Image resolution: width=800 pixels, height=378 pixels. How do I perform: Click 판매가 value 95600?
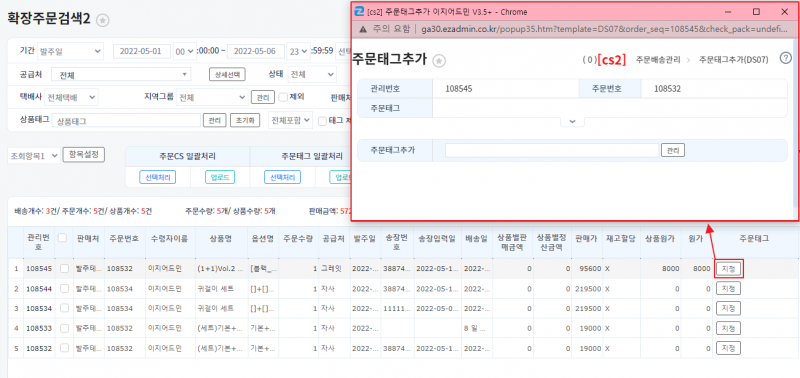[x=590, y=268]
